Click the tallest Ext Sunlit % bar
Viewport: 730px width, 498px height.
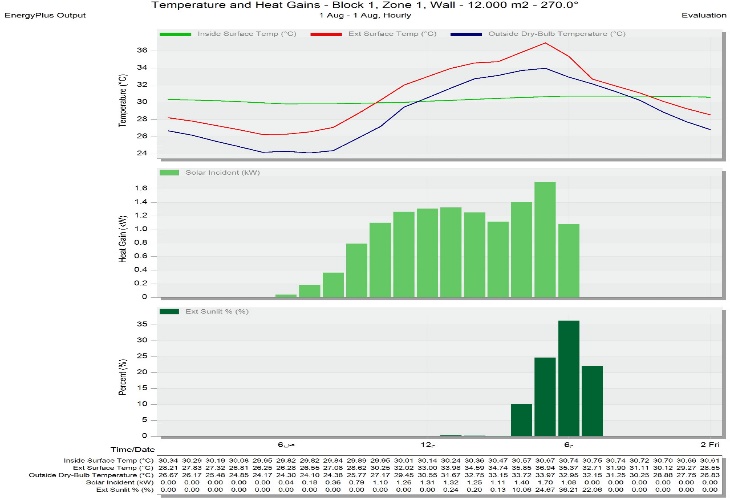(568, 378)
